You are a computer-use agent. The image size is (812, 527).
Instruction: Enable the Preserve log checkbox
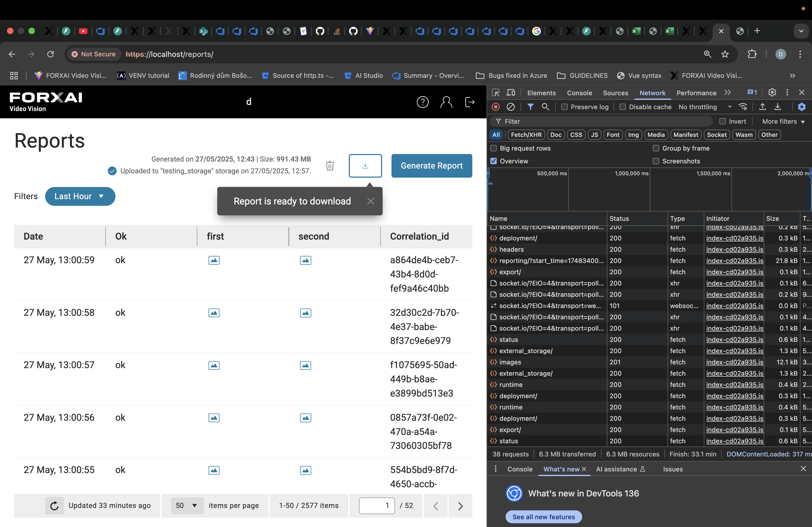click(x=564, y=107)
